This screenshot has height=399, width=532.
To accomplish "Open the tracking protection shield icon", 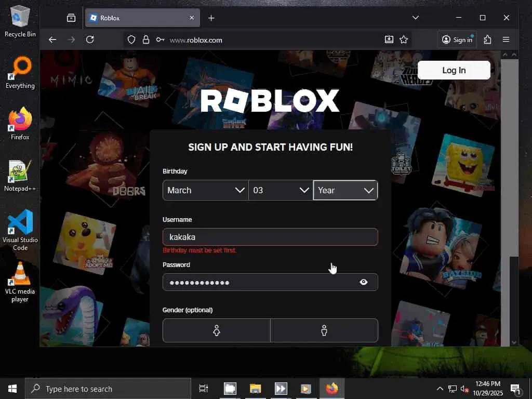I will (131, 40).
